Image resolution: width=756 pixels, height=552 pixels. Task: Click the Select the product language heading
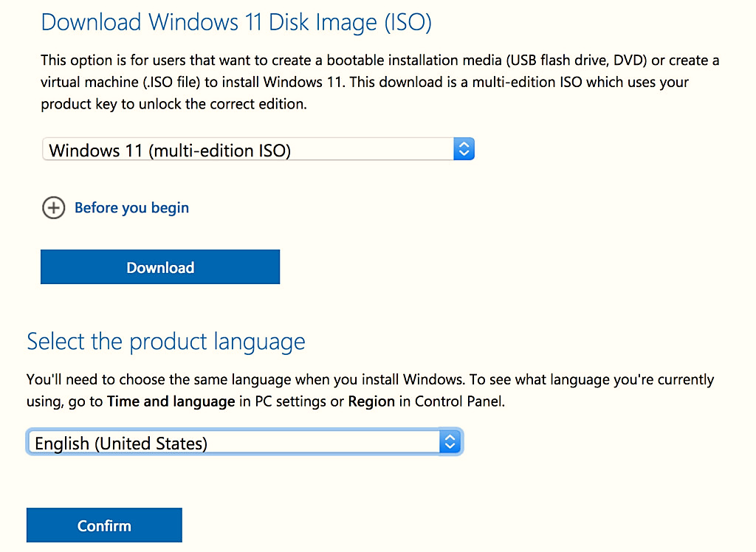point(166,342)
